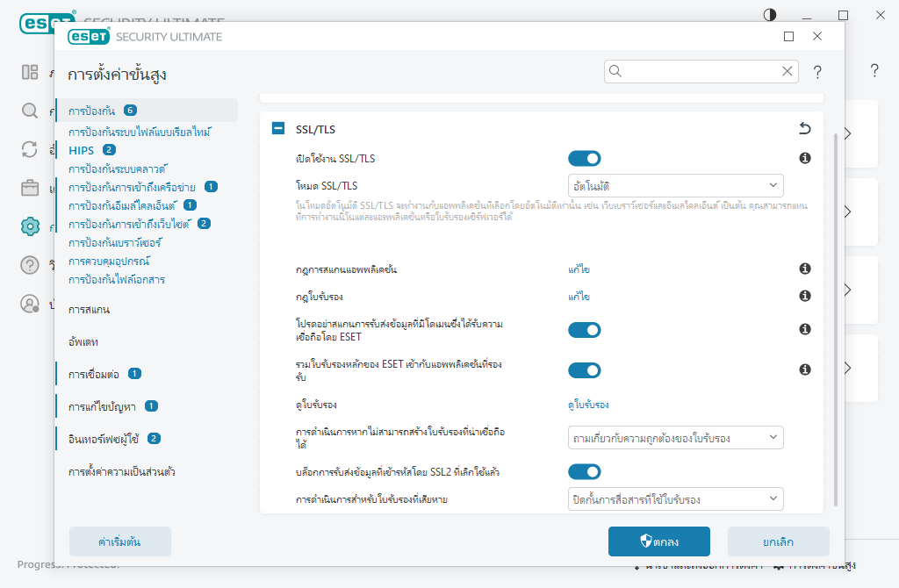Select อินเทอร์เฟซผู้ใช้ category

point(104,439)
